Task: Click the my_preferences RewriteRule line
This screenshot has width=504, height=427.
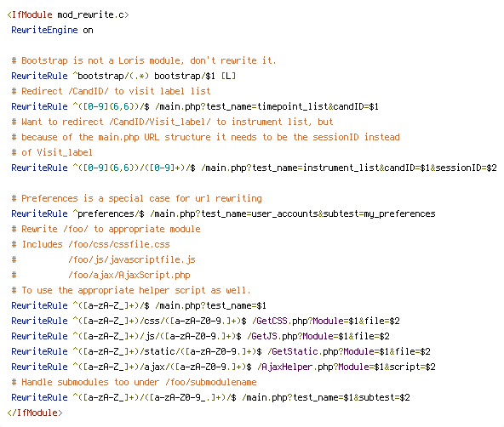Action: click(223, 213)
